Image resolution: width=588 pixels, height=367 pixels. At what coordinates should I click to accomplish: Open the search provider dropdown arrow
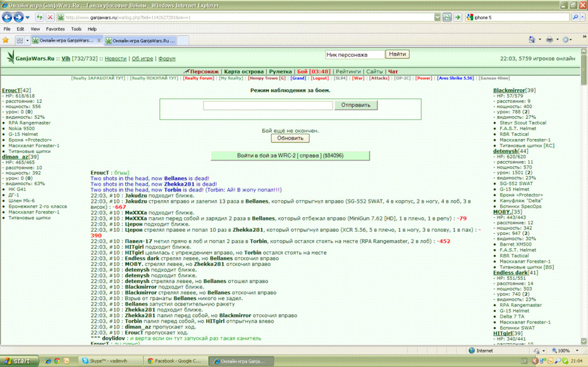click(583, 17)
